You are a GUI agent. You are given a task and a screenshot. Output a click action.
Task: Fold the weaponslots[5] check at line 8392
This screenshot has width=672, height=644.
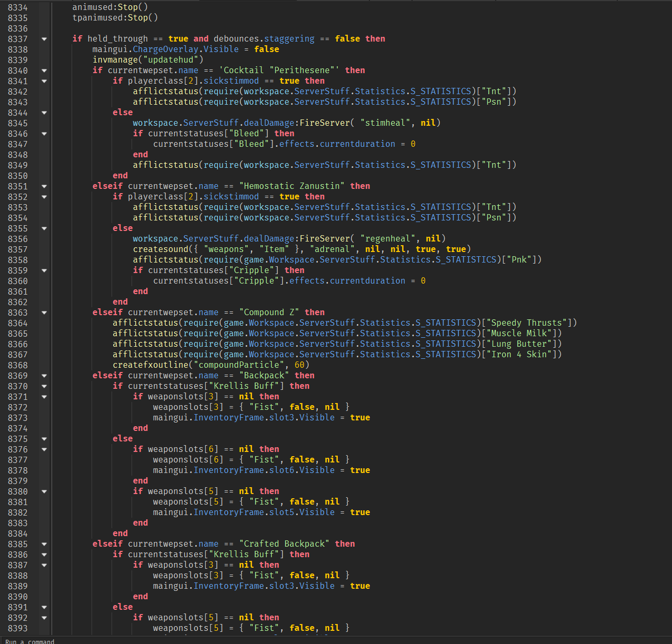44,618
